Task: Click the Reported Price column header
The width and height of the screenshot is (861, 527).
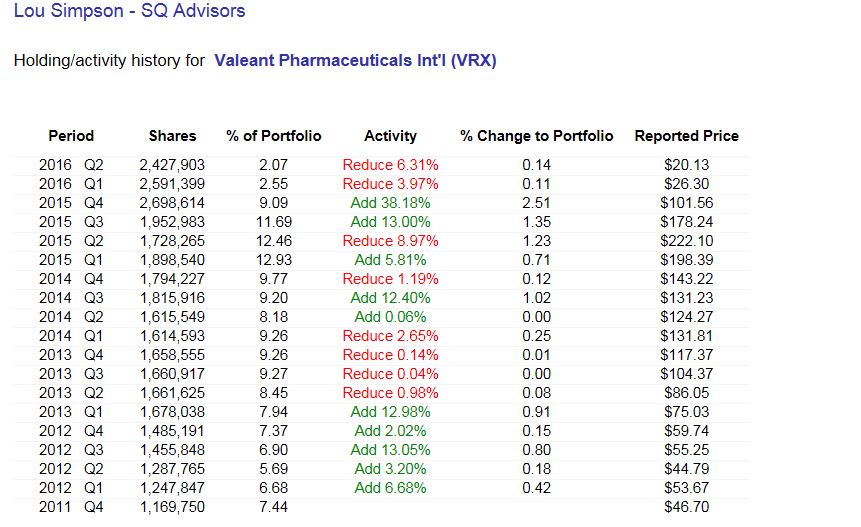Action: [686, 136]
